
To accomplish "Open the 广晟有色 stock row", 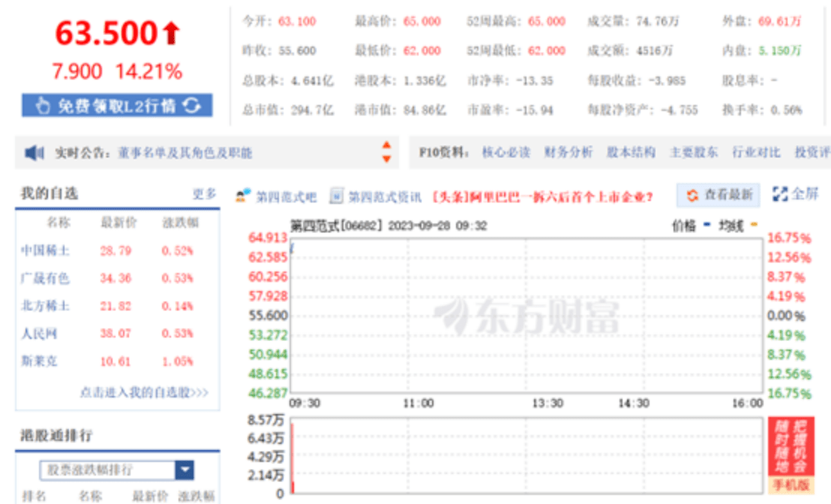I will click(x=117, y=278).
